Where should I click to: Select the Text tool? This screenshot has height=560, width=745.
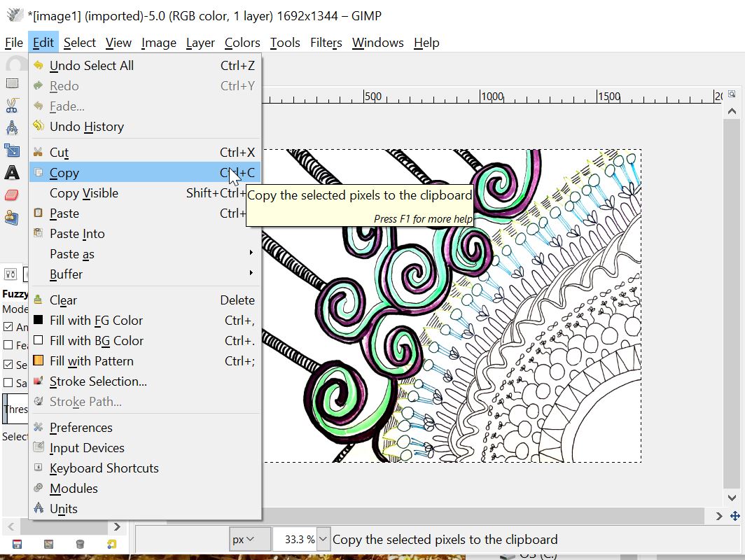point(12,172)
